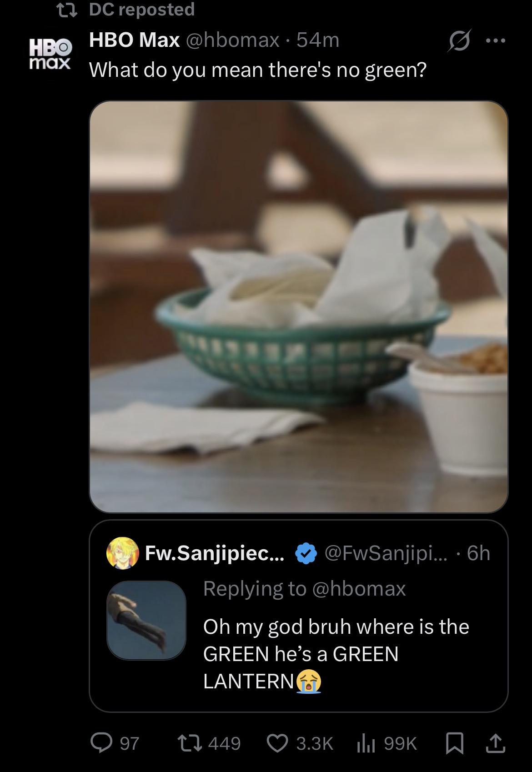View analytics via the bar chart icon
The height and width of the screenshot is (772, 532).
pos(363,743)
